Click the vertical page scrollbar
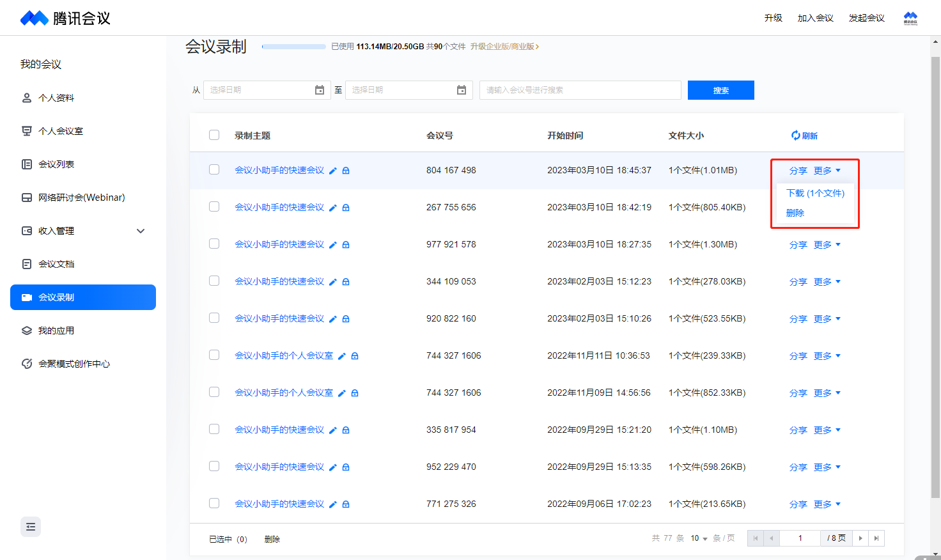This screenshot has width=941, height=560. 935,277
